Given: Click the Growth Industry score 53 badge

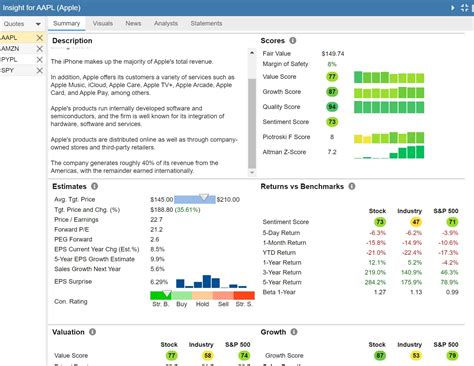Looking at the screenshot, I should 416,356.
